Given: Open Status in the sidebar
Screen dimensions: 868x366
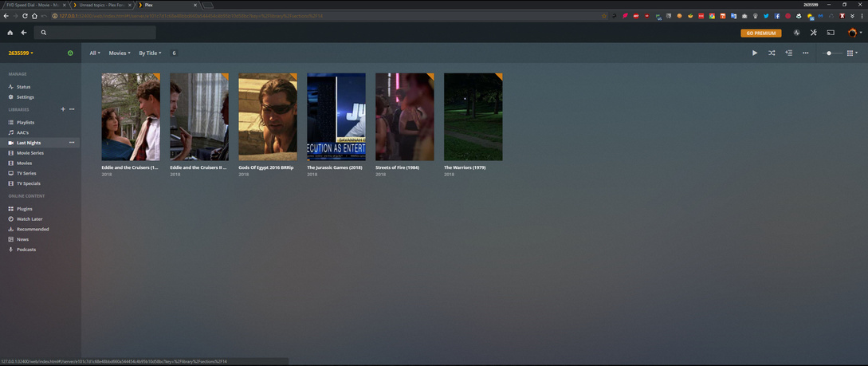Looking at the screenshot, I should click(x=40, y=87).
